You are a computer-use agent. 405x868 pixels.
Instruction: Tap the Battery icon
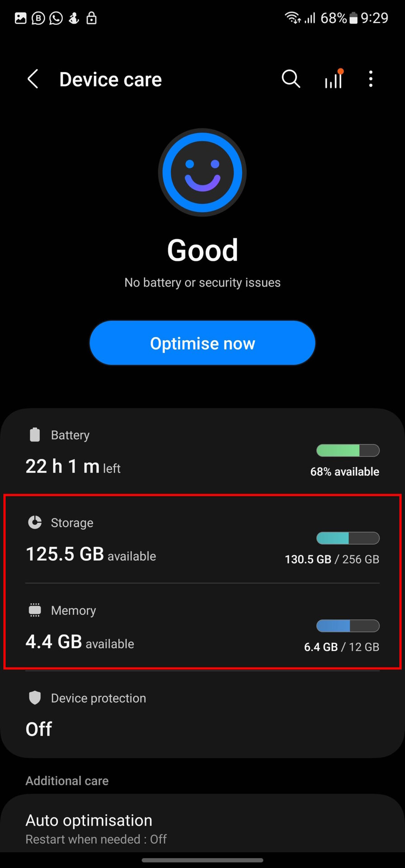pyautogui.click(x=35, y=434)
